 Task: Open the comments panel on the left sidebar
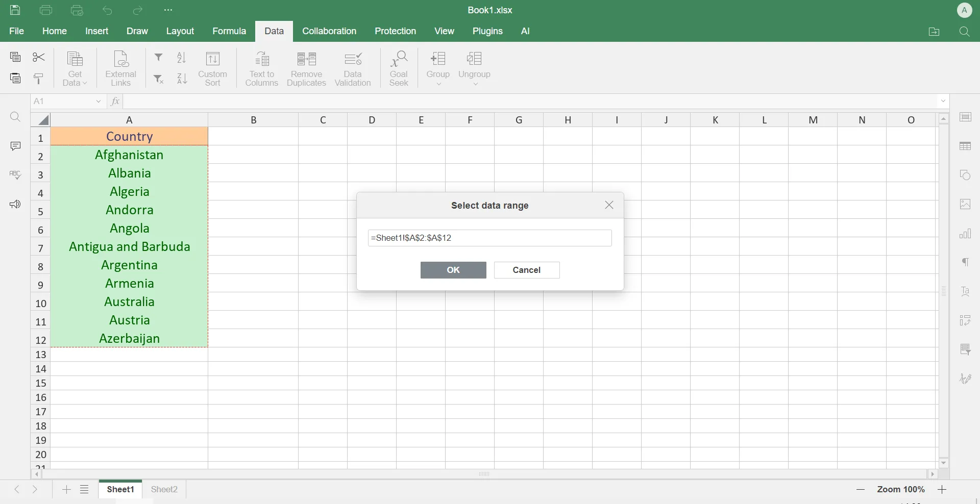tap(15, 146)
